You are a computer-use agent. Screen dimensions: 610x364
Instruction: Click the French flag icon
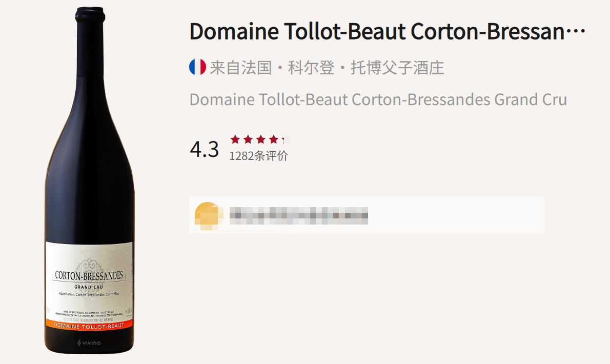click(x=197, y=67)
